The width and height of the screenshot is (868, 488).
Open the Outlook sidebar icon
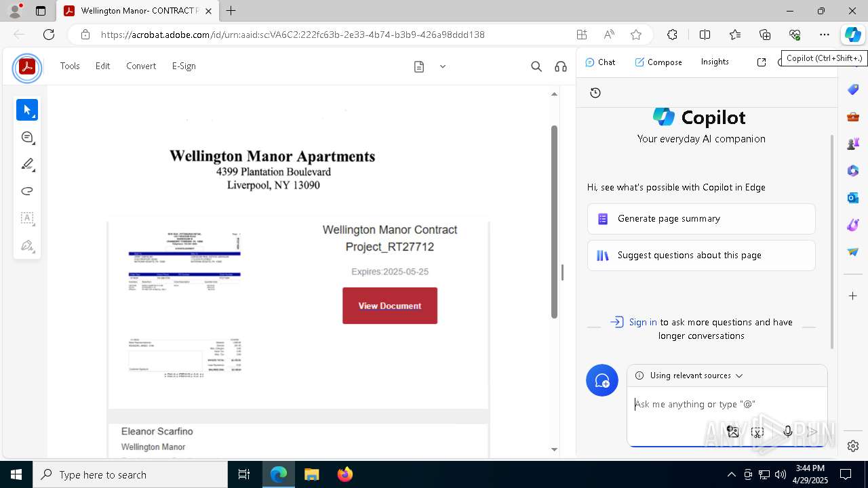click(853, 198)
